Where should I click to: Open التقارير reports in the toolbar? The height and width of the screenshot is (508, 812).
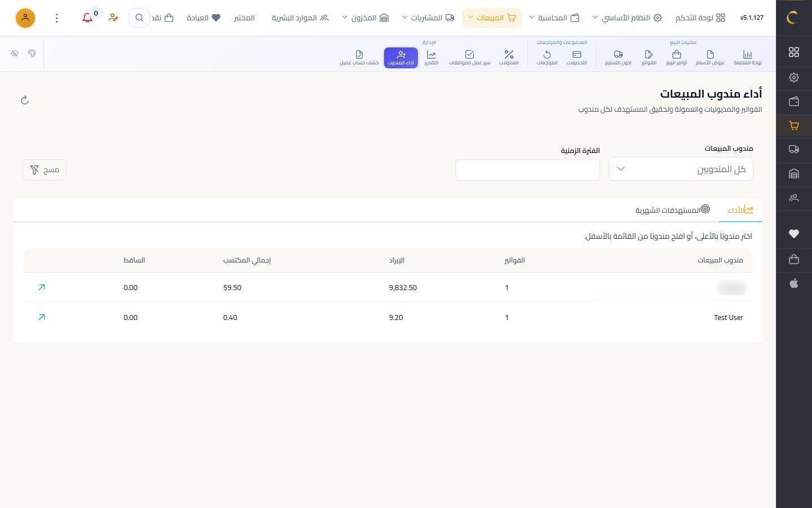pos(431,57)
